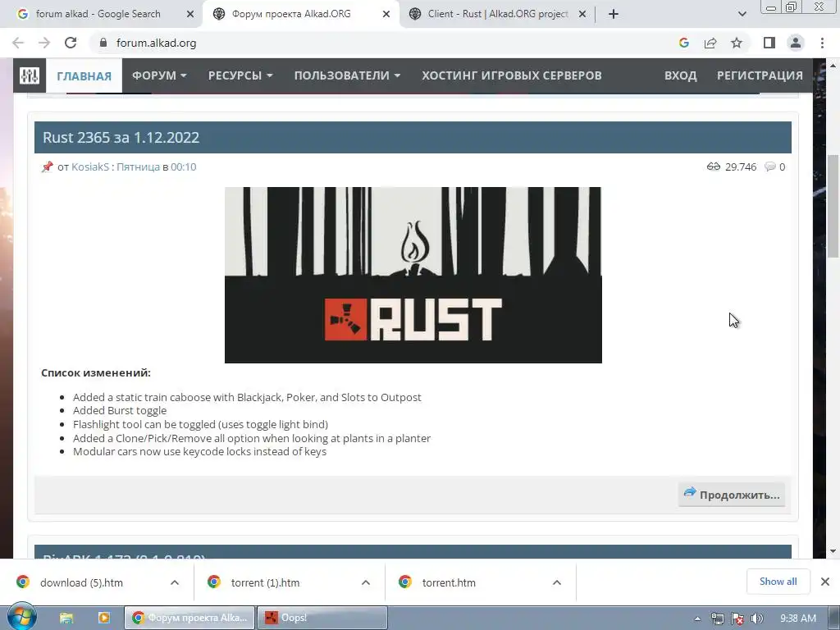Click the network tray icon
The width and height of the screenshot is (840, 630).
point(717,619)
